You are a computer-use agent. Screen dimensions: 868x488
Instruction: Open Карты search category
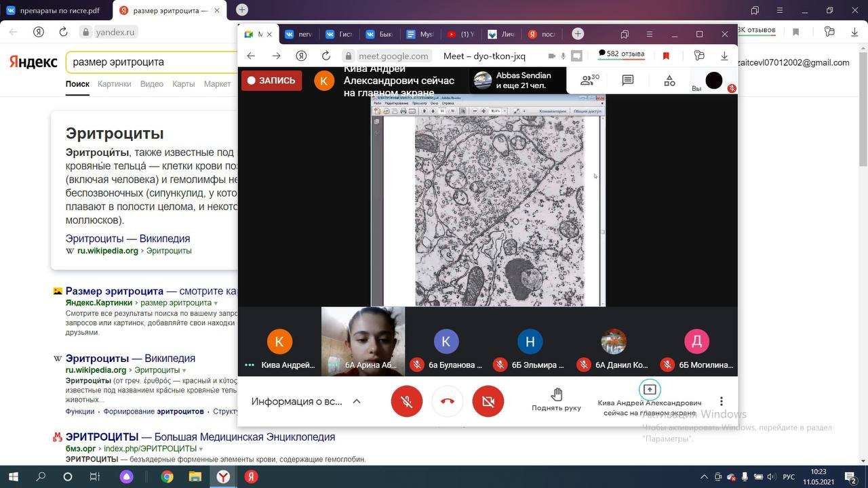[x=184, y=84]
